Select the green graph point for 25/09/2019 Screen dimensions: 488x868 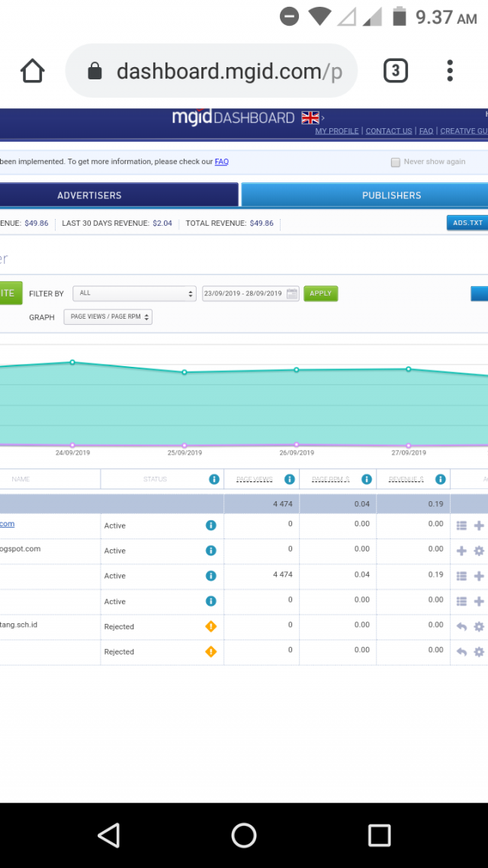[185, 372]
